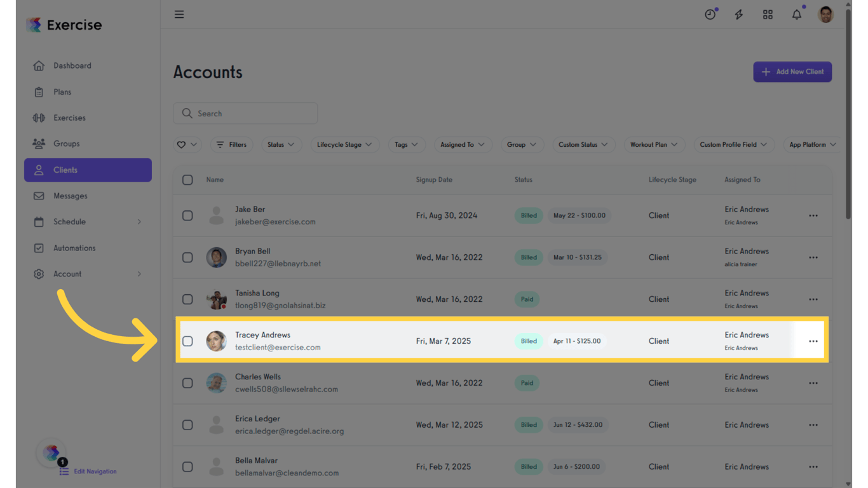Screen dimensions: 868x488
Task: Click the lightning bolt icon in the header
Action: coord(738,14)
